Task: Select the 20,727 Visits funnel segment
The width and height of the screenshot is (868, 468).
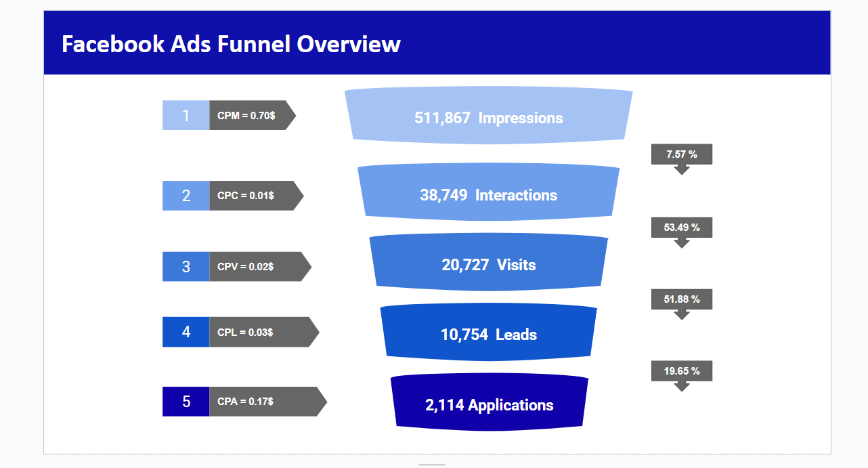Action: pyautogui.click(x=489, y=263)
